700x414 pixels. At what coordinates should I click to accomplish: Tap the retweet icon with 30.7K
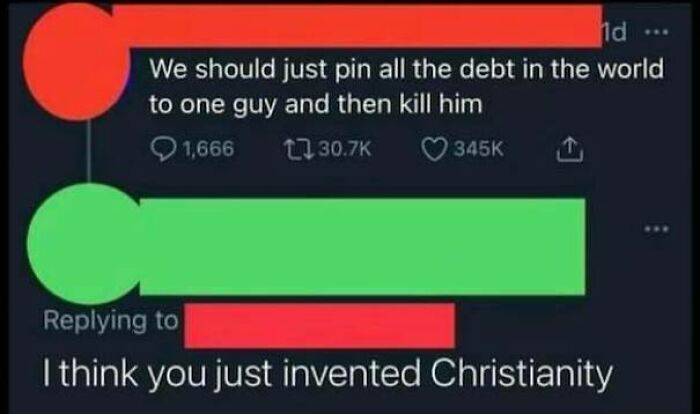[x=298, y=149]
